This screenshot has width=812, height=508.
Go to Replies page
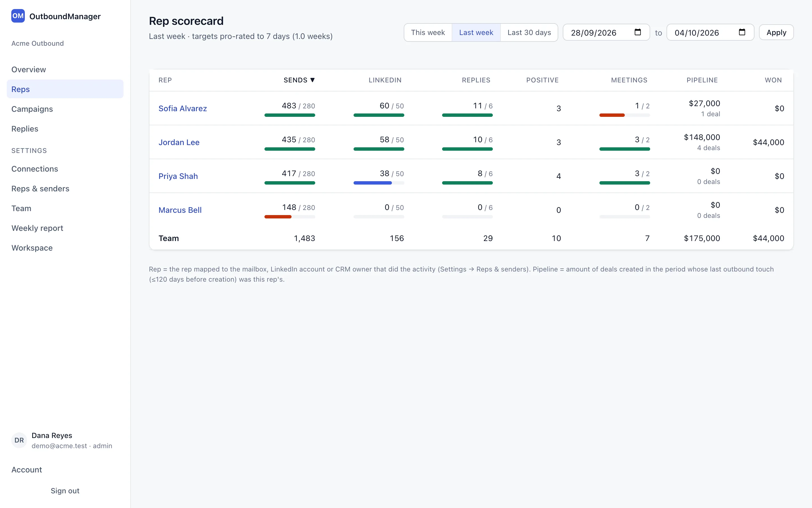(x=65, y=129)
